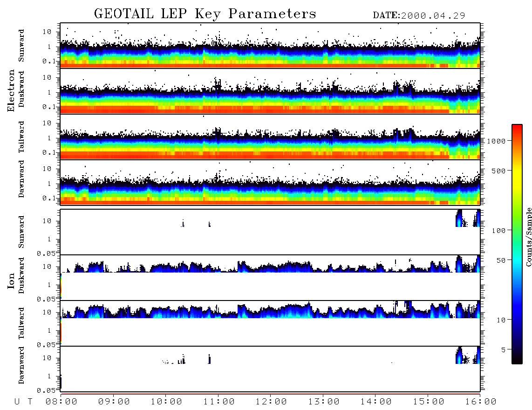Click the Electron Tailward axis label
The height and width of the screenshot is (410, 532).
click(21, 137)
